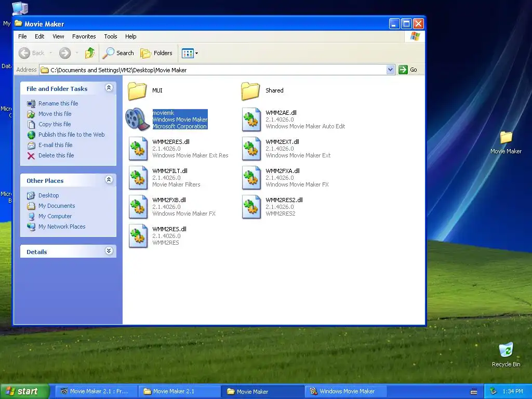The image size is (532, 399).
Task: Open the Start menu button
Action: [24, 391]
